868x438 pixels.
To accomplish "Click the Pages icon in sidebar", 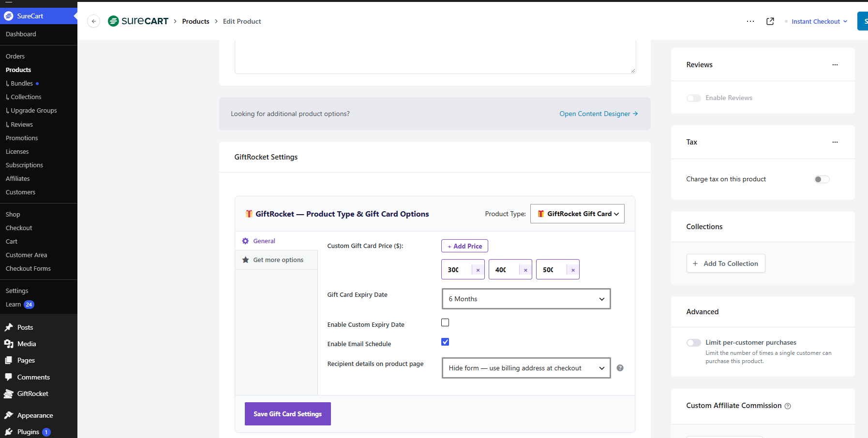I will (9, 360).
